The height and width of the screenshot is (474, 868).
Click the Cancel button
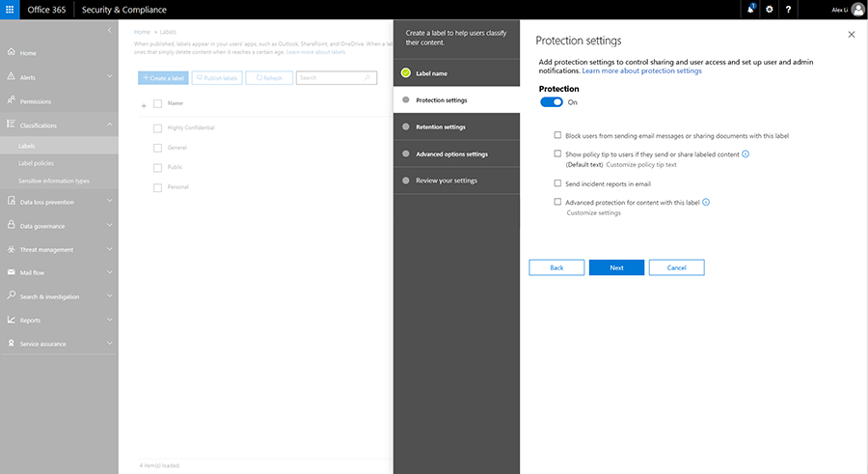pyautogui.click(x=676, y=267)
